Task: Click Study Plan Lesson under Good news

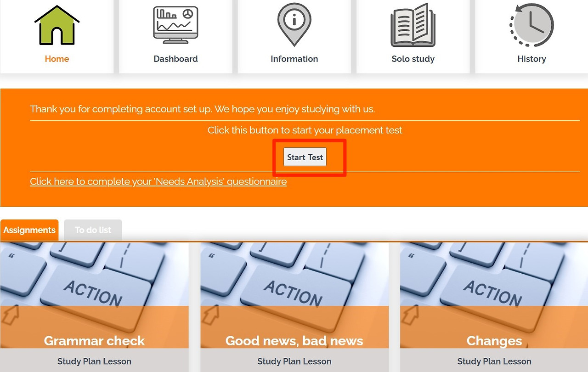Action: tap(294, 361)
